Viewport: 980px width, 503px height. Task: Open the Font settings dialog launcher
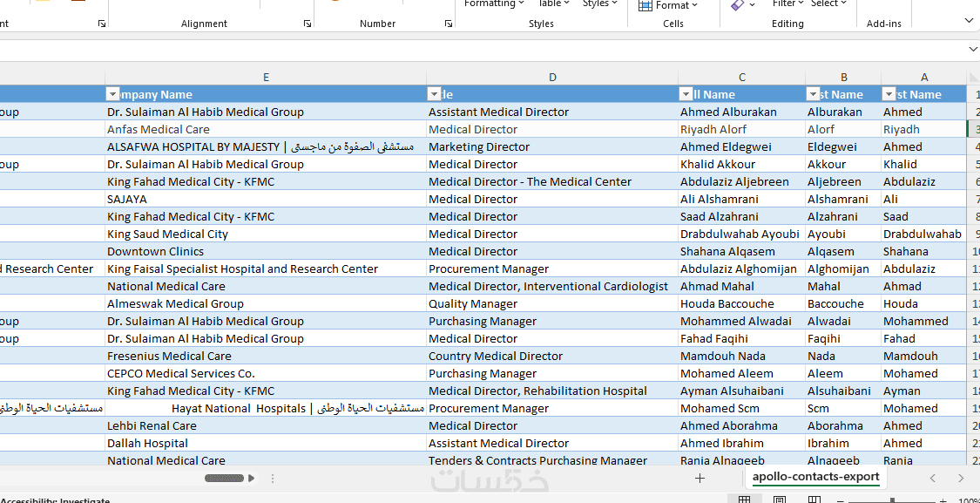click(x=102, y=24)
